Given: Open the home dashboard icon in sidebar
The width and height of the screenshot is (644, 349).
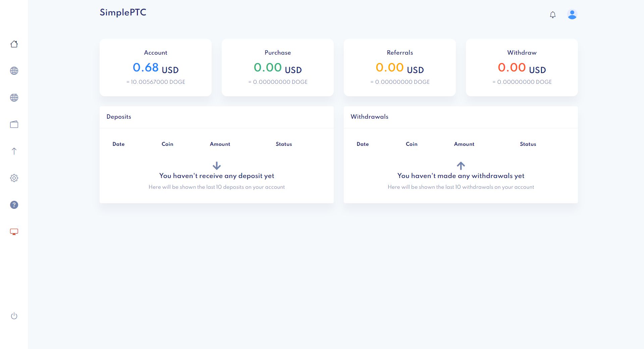Looking at the screenshot, I should point(14,44).
